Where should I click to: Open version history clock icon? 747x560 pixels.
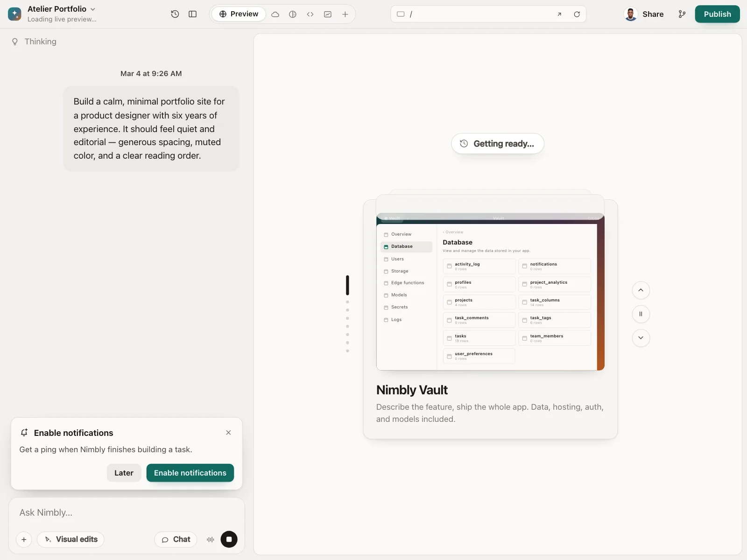click(x=175, y=14)
